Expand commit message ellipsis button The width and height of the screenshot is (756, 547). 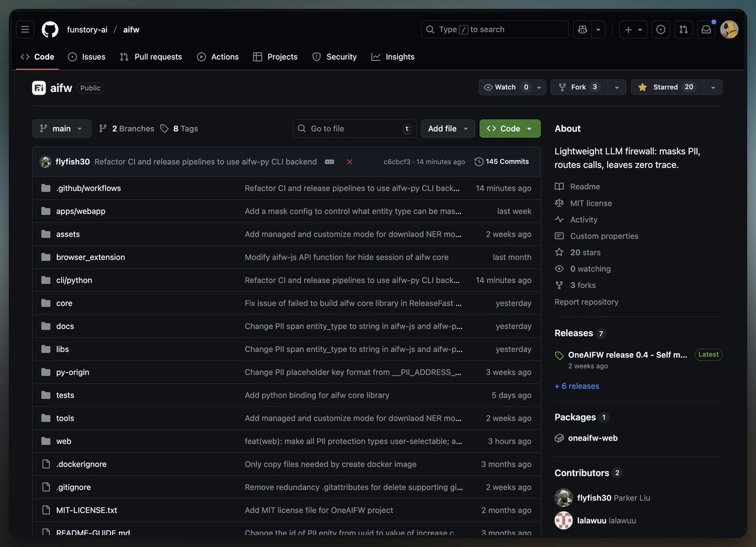point(329,162)
